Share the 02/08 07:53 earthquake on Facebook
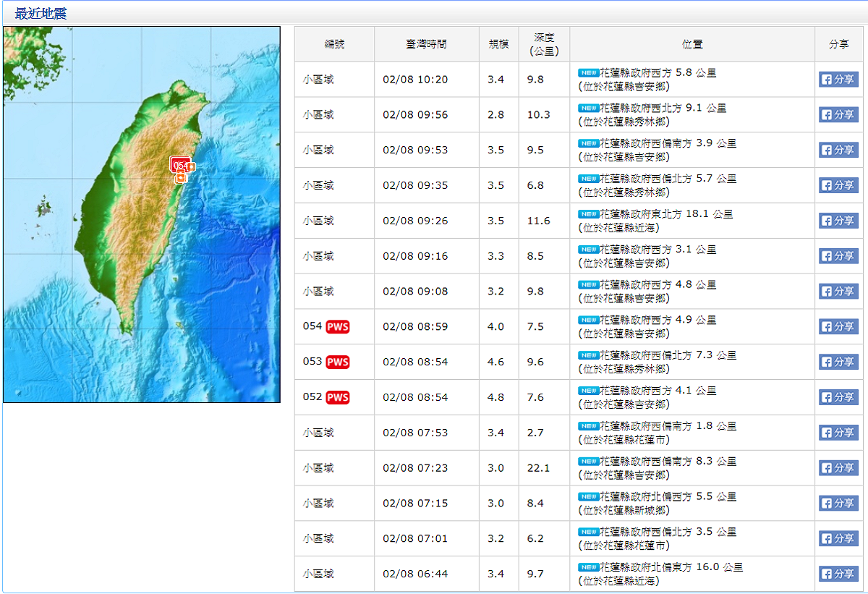Image resolution: width=868 pixels, height=594 pixels. click(x=838, y=433)
